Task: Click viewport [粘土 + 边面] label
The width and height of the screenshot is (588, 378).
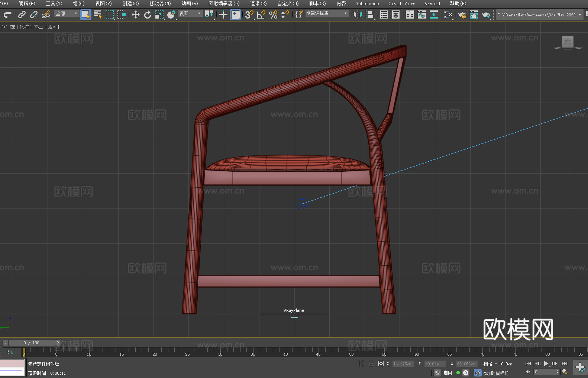Action: coord(46,27)
